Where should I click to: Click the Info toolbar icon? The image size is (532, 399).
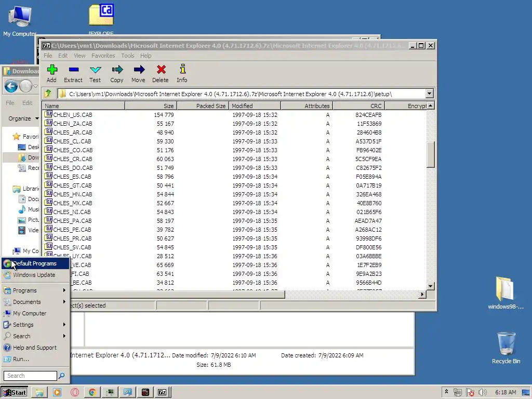(x=182, y=74)
